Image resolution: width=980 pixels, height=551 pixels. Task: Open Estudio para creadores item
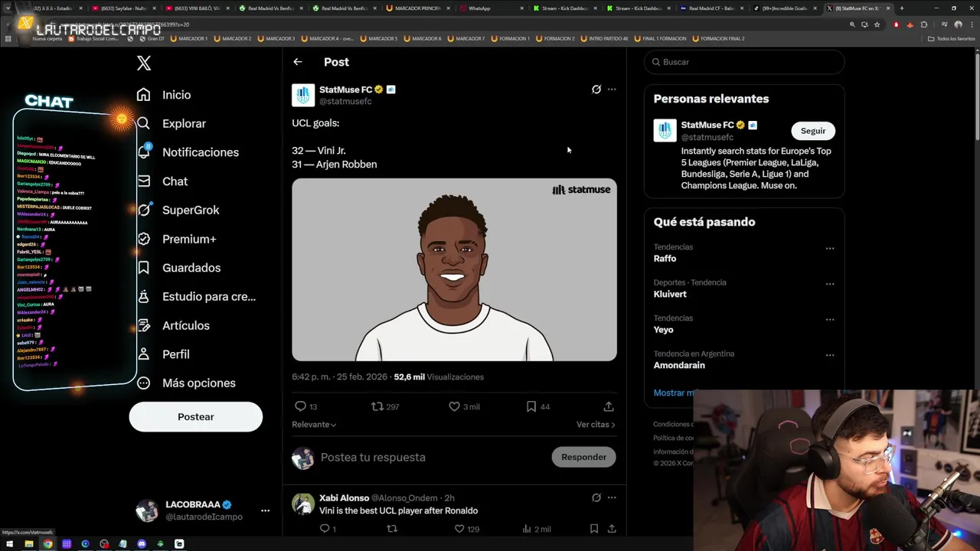pos(196,296)
